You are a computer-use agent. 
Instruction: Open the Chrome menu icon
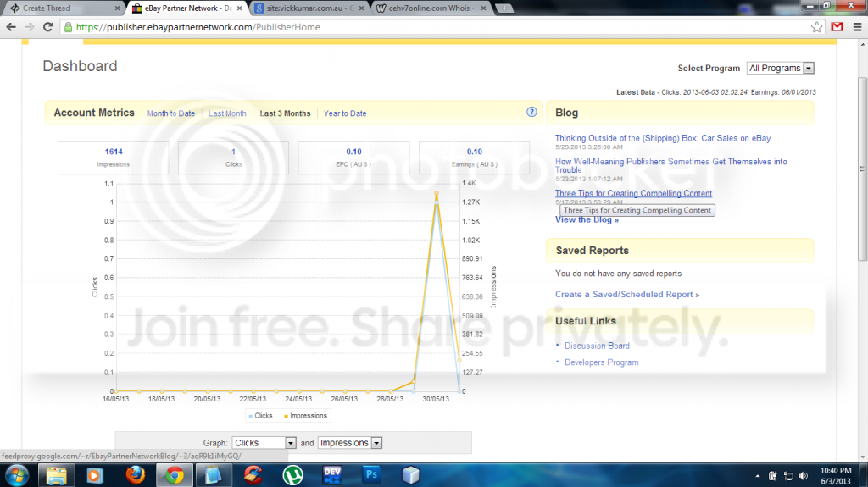click(858, 26)
